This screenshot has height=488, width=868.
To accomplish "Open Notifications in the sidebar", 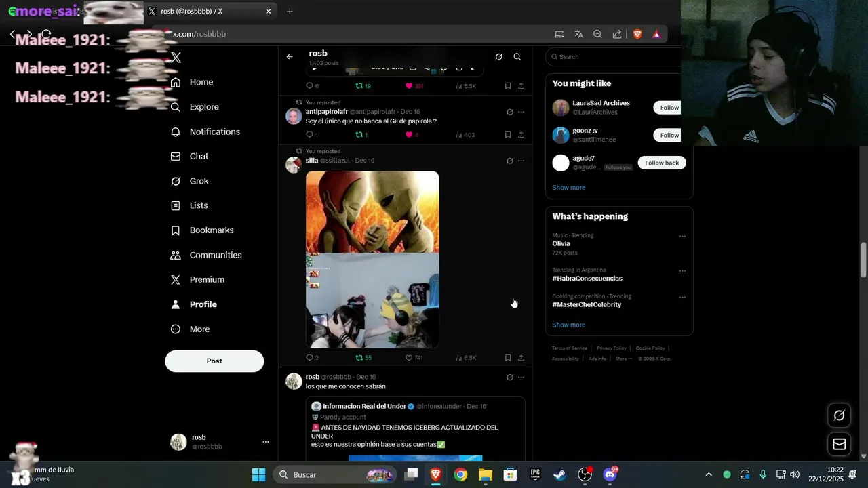I will (x=205, y=131).
